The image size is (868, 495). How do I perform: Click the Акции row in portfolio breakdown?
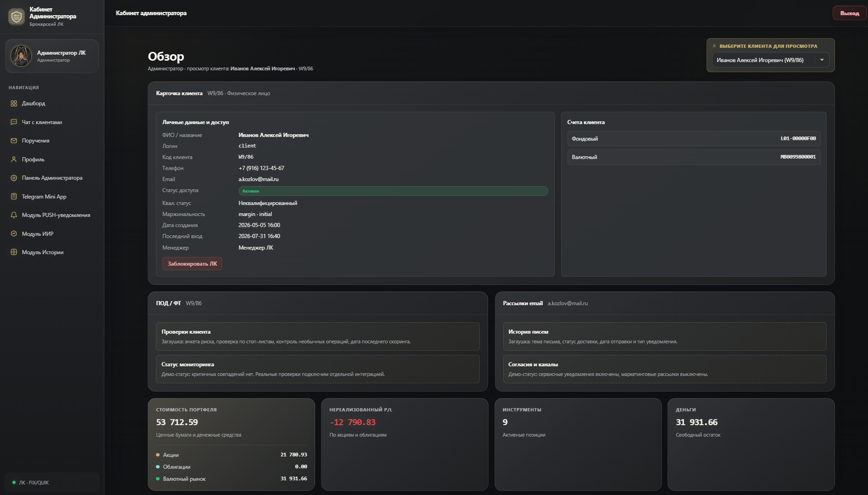tap(231, 455)
